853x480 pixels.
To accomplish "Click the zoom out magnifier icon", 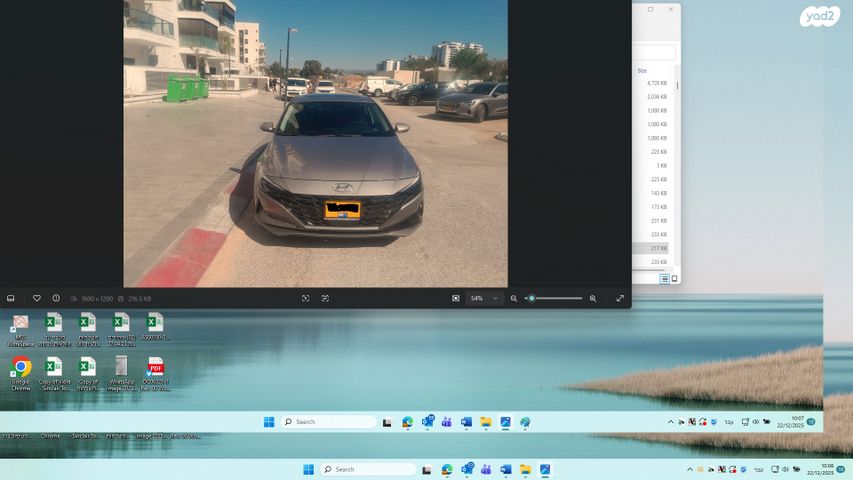I will coord(514,298).
